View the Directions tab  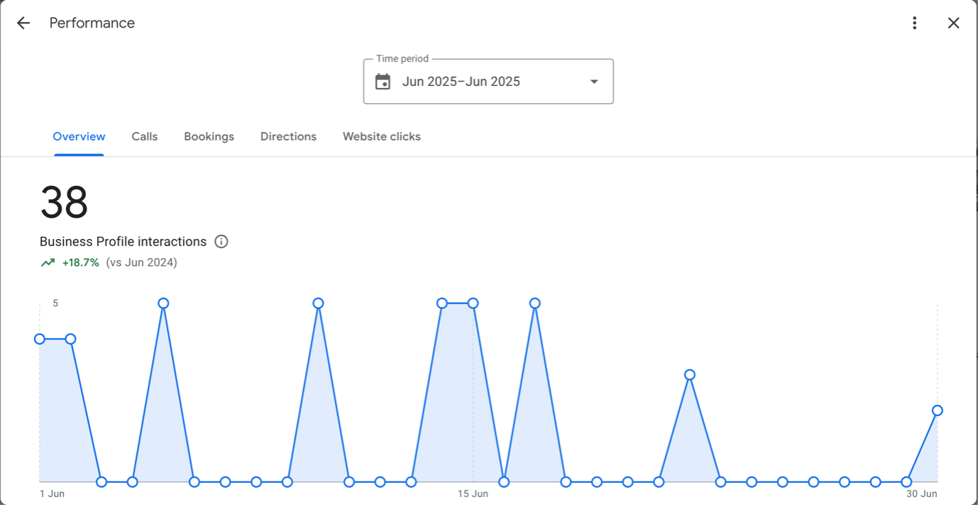pos(288,136)
